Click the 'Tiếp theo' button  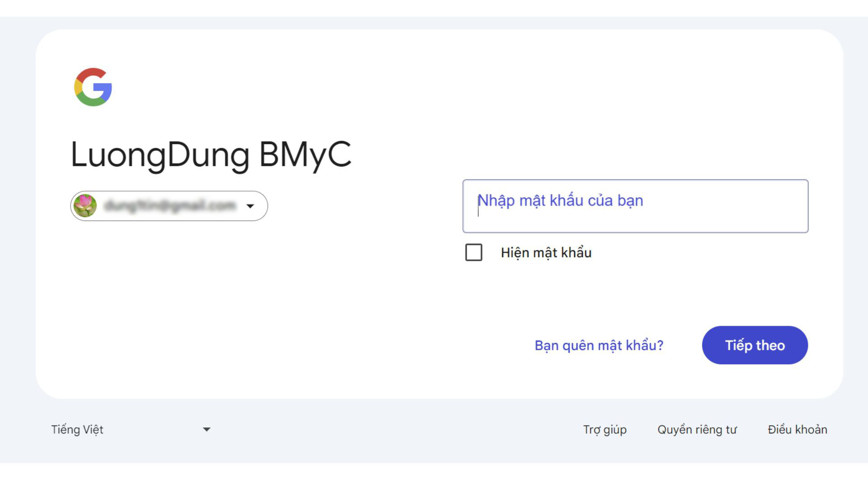(x=755, y=345)
